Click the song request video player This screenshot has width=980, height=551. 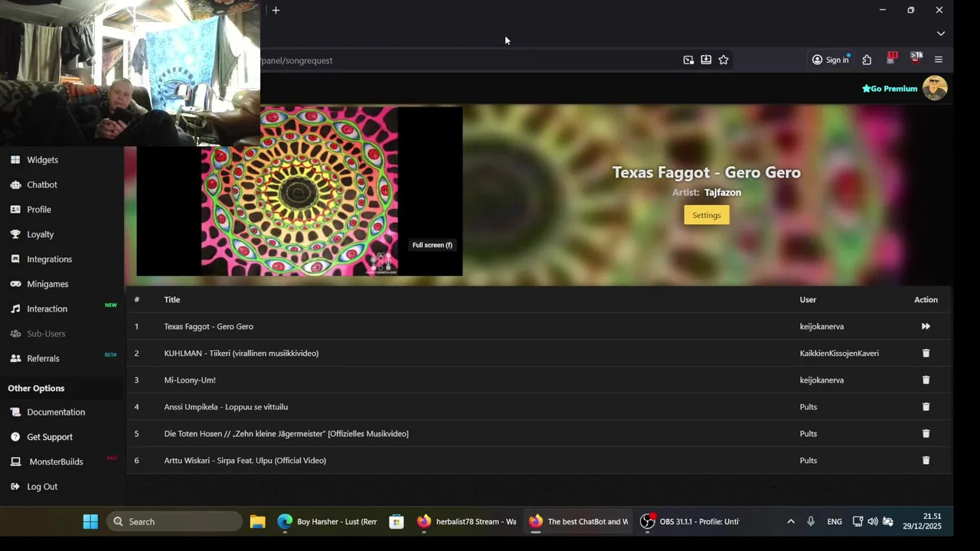pyautogui.click(x=299, y=191)
